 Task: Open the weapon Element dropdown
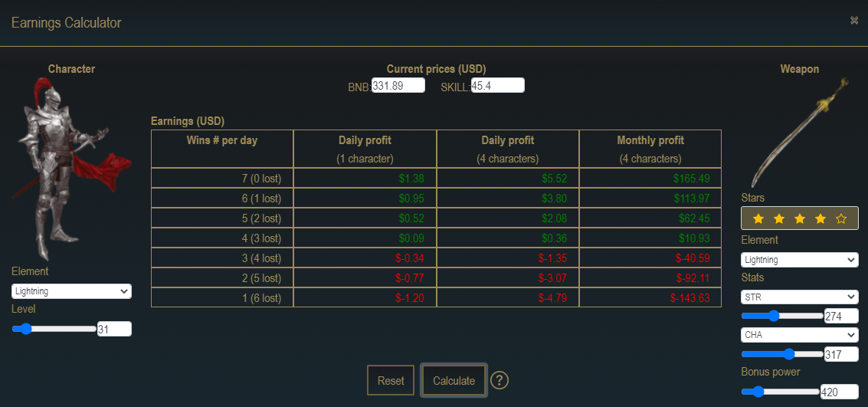click(800, 260)
